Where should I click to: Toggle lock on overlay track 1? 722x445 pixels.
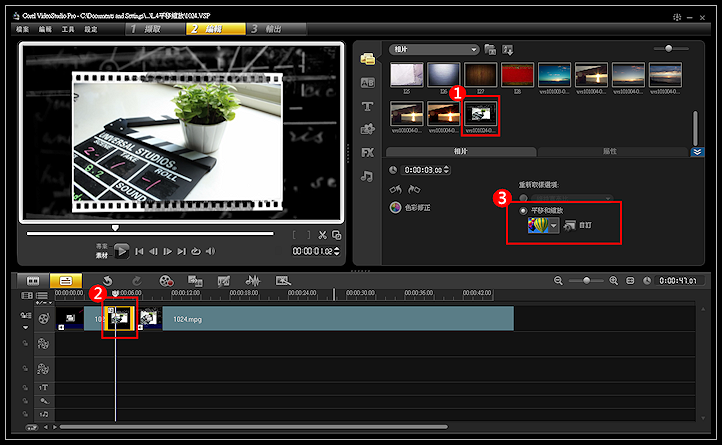(25, 344)
